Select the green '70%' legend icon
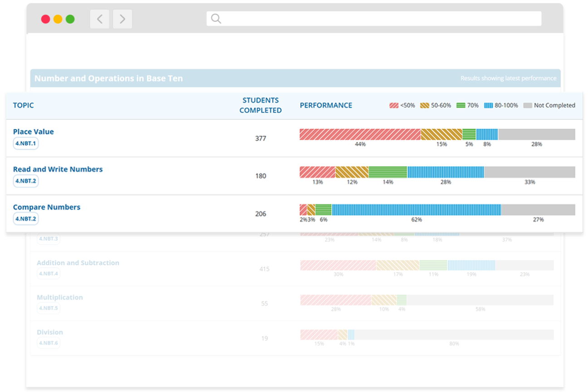The image size is (588, 392). tap(461, 105)
